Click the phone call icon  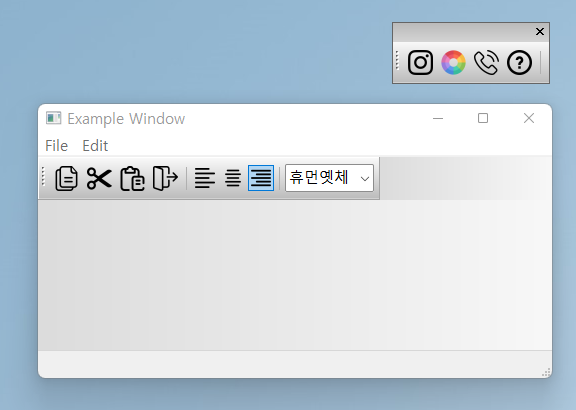[x=486, y=62]
